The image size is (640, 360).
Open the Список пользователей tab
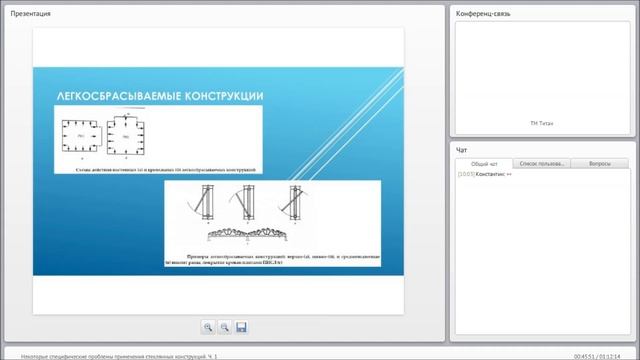coord(542,164)
